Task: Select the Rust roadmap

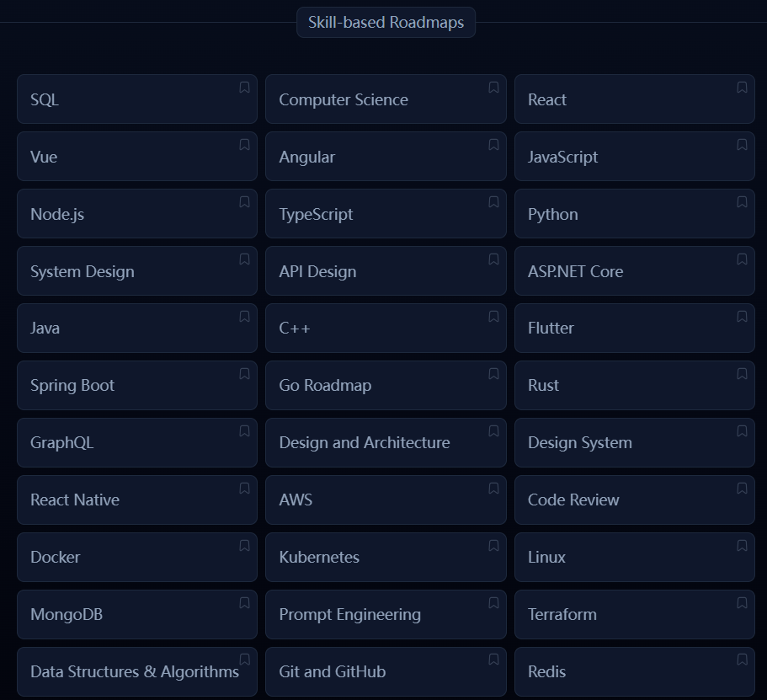Action: point(635,385)
